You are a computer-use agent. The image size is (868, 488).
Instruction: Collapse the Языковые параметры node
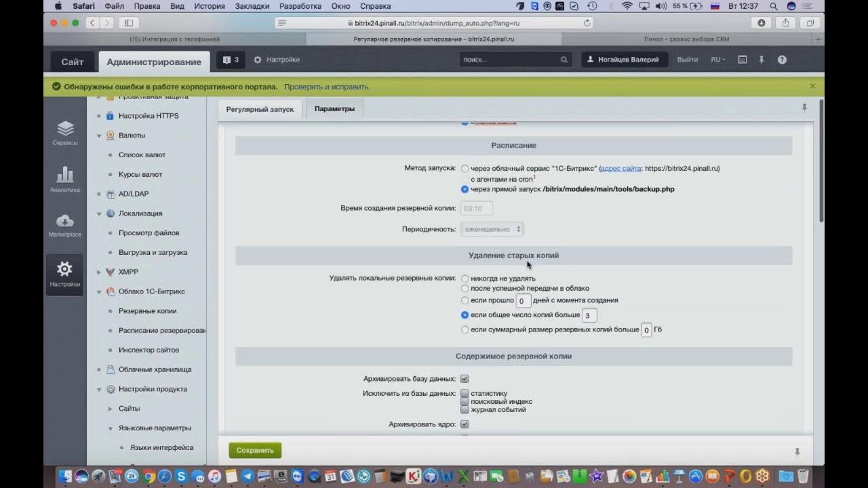pyautogui.click(x=111, y=428)
